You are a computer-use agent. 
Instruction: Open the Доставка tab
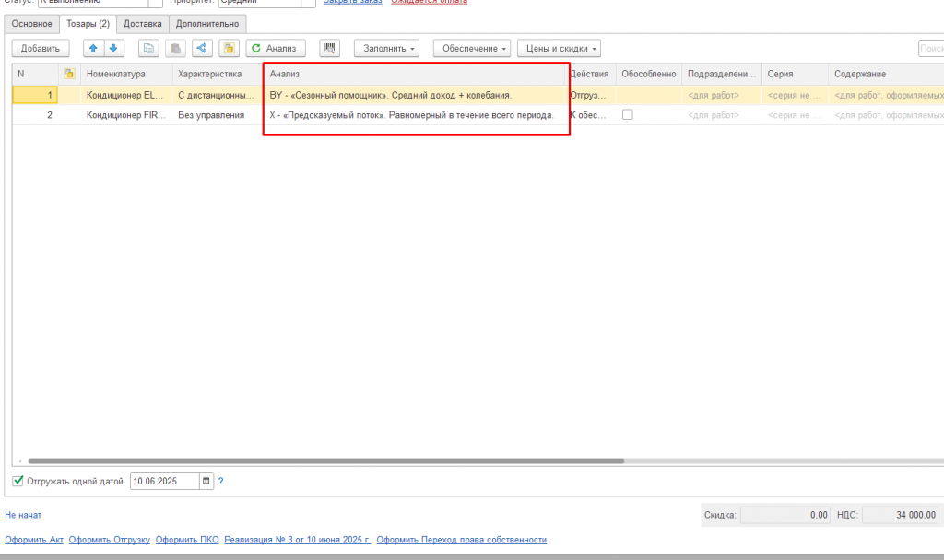(x=143, y=24)
